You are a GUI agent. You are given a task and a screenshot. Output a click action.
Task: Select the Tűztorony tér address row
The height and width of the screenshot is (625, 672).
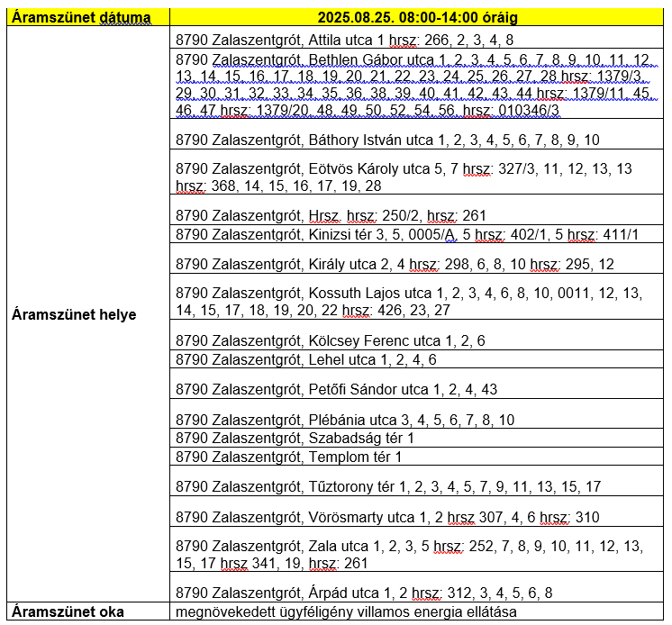pyautogui.click(x=416, y=481)
